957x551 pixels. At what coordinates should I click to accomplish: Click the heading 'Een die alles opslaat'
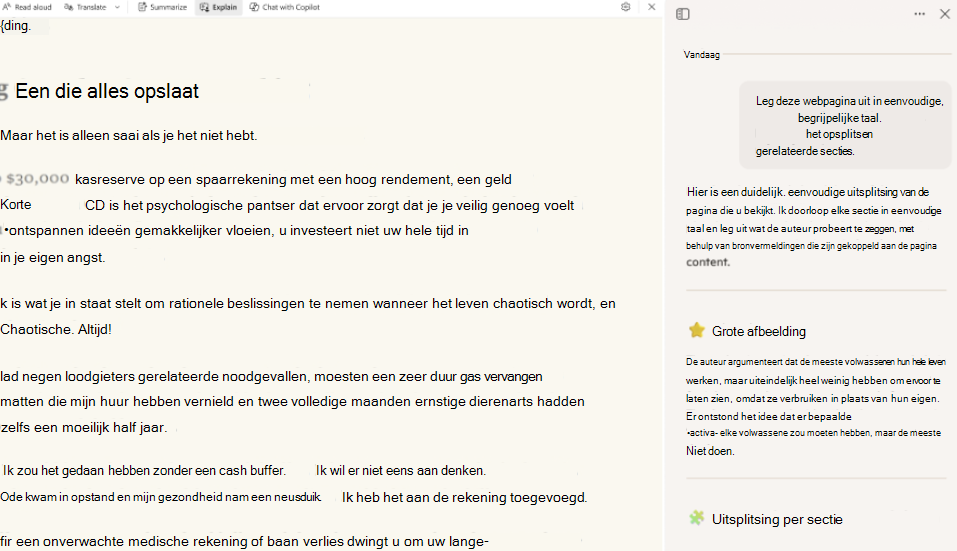point(107,92)
